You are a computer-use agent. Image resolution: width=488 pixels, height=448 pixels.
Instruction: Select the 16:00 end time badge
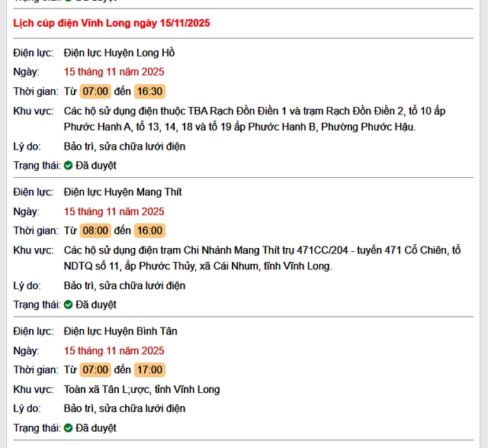149,230
